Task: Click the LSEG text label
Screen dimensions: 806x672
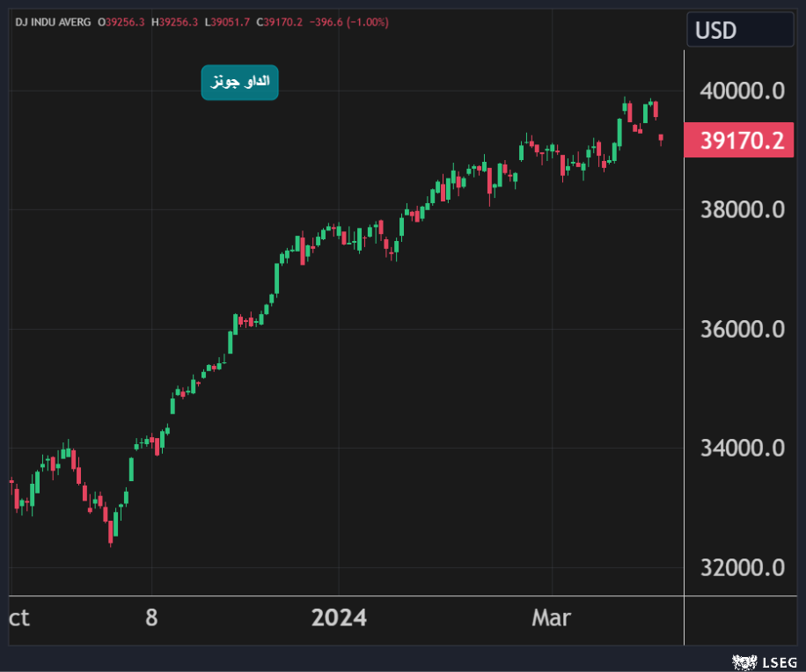Action: 777,660
